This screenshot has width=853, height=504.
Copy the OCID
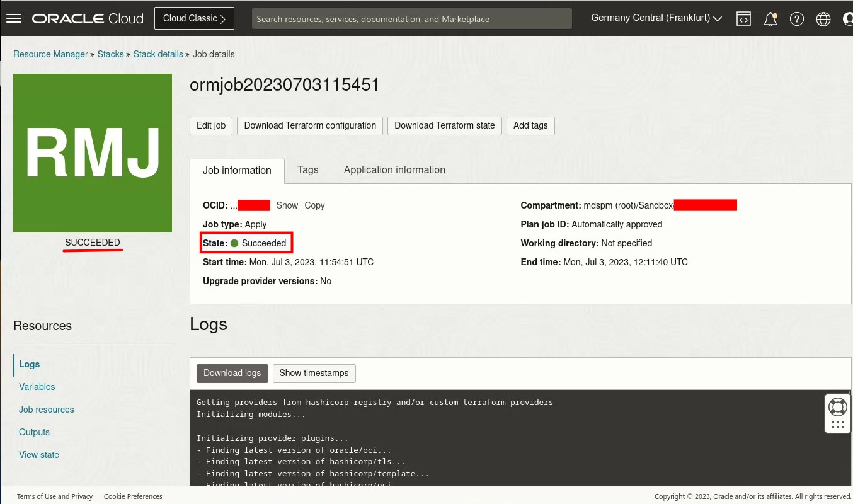coord(314,205)
